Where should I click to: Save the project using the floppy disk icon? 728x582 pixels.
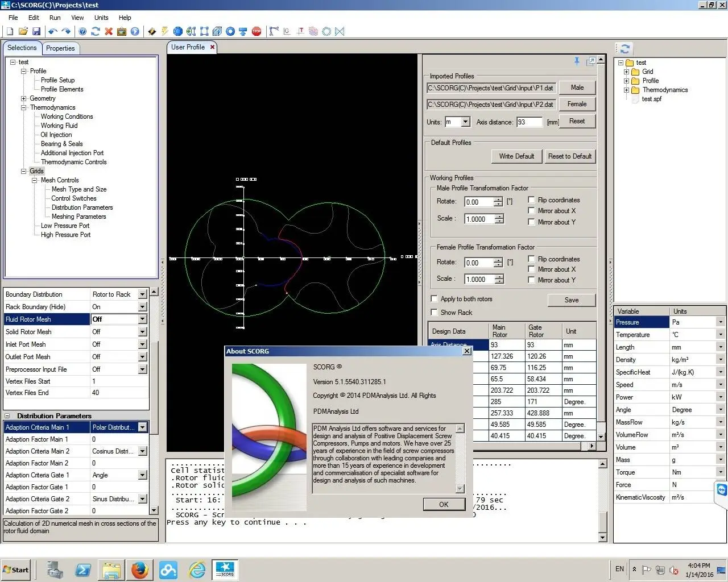pyautogui.click(x=36, y=31)
